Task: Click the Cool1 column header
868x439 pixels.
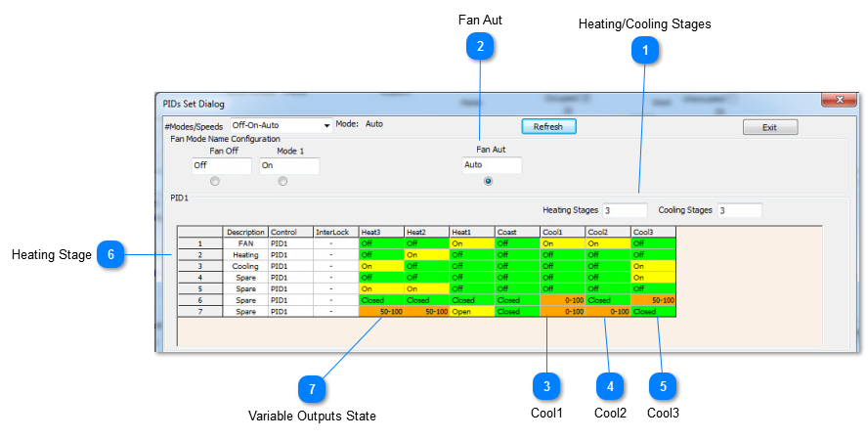Action: click(563, 232)
